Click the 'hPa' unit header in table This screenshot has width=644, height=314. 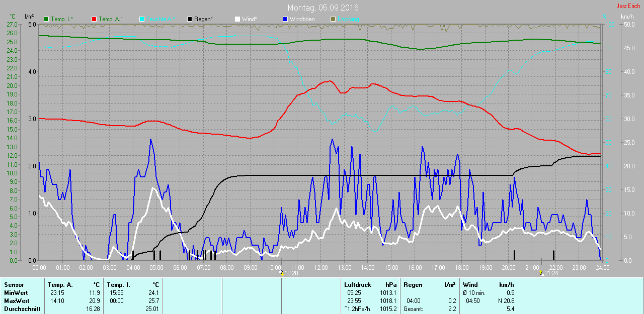[x=391, y=285]
